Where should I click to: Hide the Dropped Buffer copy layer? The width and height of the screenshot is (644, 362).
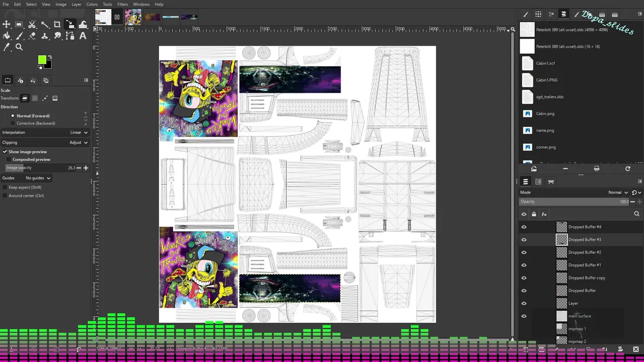(x=524, y=278)
